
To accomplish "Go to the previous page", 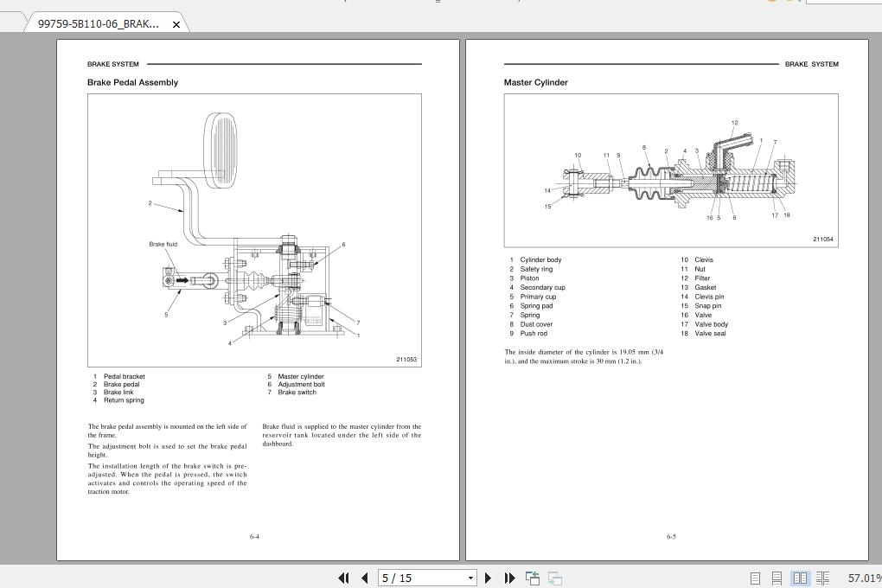I will 364,578.
